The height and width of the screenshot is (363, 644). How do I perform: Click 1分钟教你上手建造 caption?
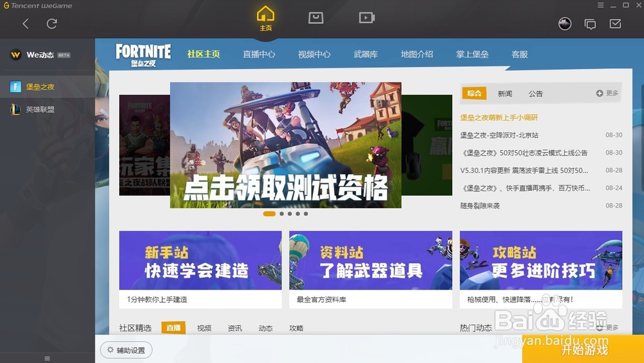point(157,300)
